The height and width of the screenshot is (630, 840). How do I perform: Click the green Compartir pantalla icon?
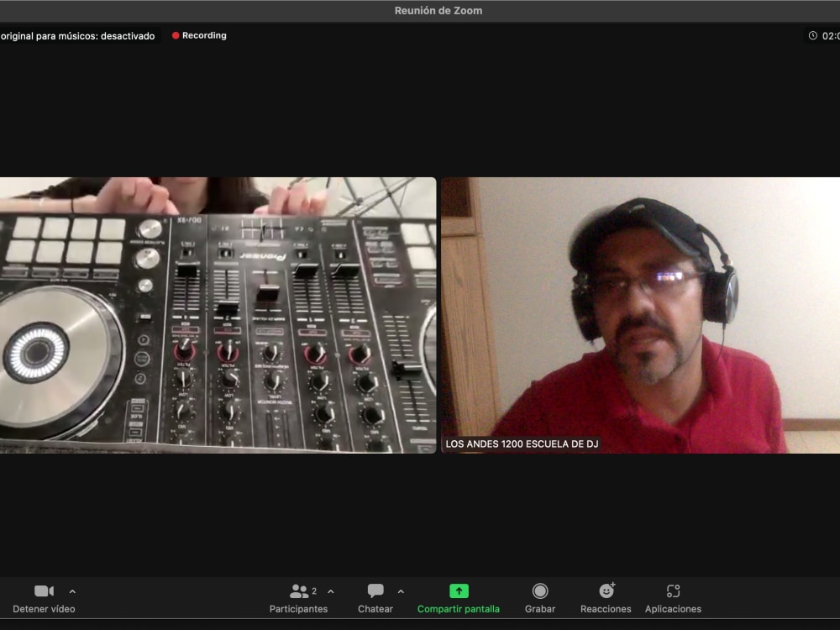coord(459,591)
